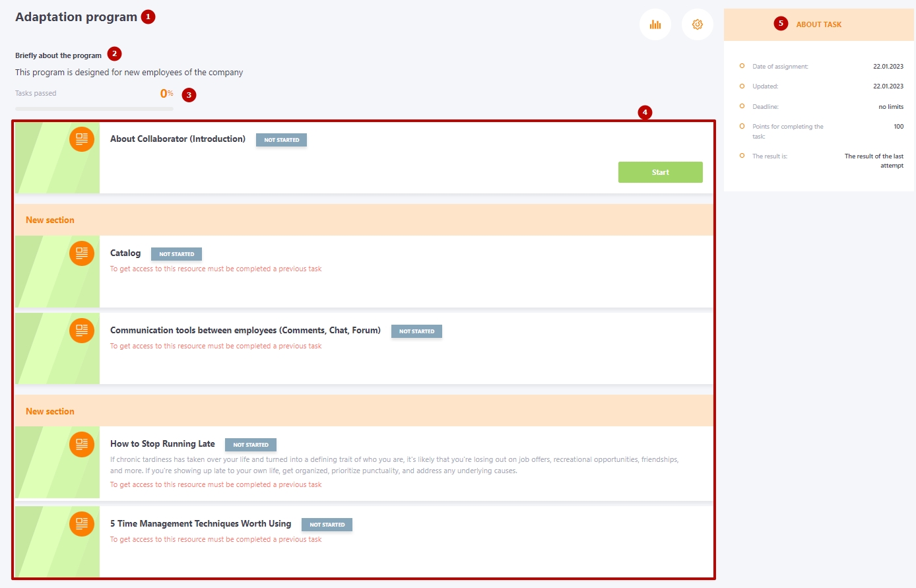Open 'Communication tools between employees' title
This screenshot has height=588, width=916.
(245, 331)
